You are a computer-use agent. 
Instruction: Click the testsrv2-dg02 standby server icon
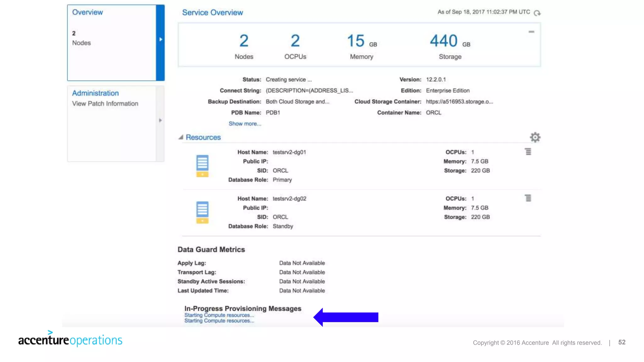point(202,212)
